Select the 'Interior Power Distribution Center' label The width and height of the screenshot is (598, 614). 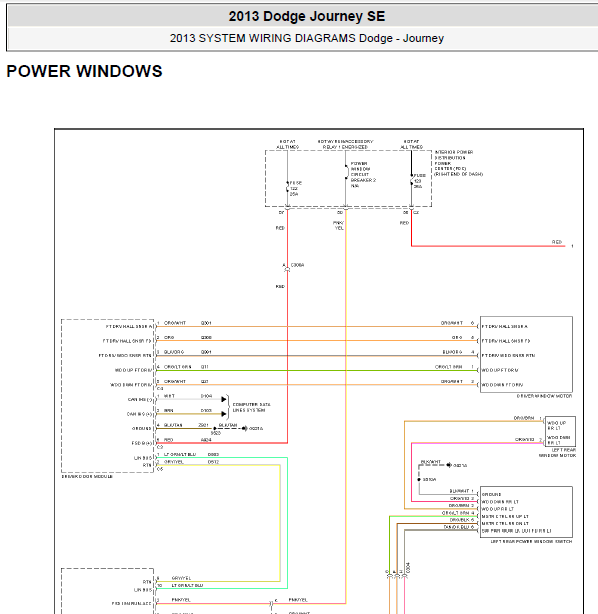pos(458,163)
